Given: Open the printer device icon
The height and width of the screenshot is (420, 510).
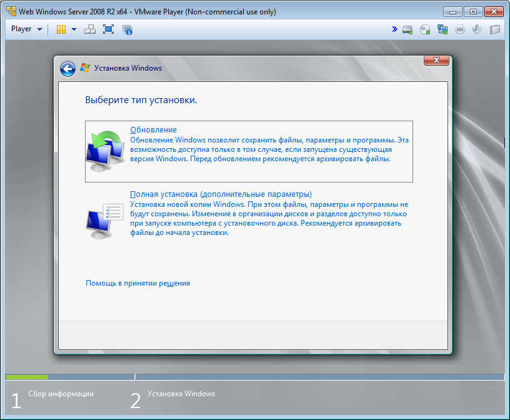Looking at the screenshot, I should [460, 29].
